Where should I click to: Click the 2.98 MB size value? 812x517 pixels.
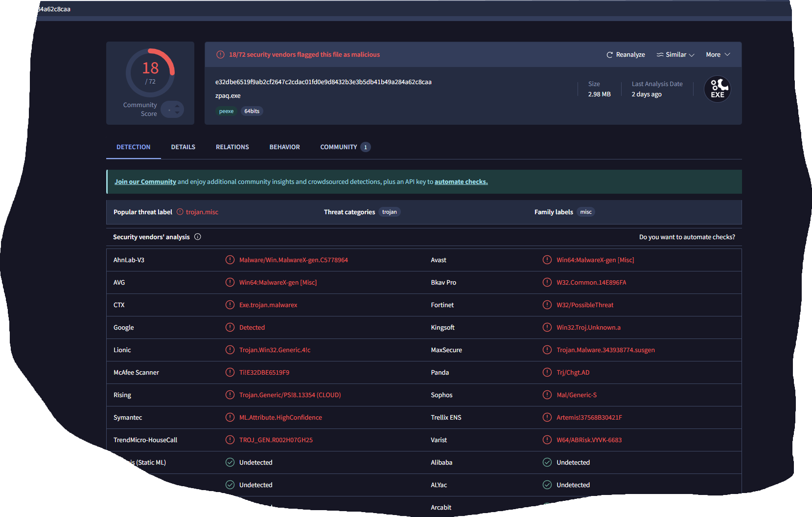coord(600,94)
